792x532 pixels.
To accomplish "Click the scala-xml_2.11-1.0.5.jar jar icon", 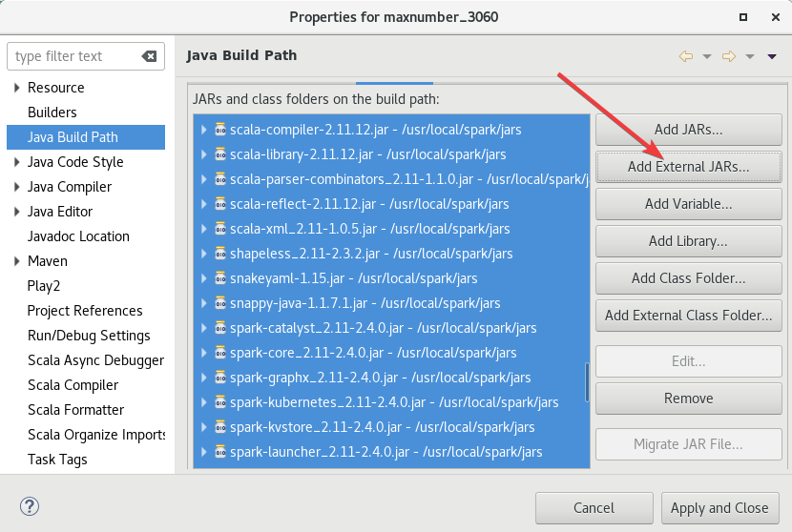I will click(220, 228).
